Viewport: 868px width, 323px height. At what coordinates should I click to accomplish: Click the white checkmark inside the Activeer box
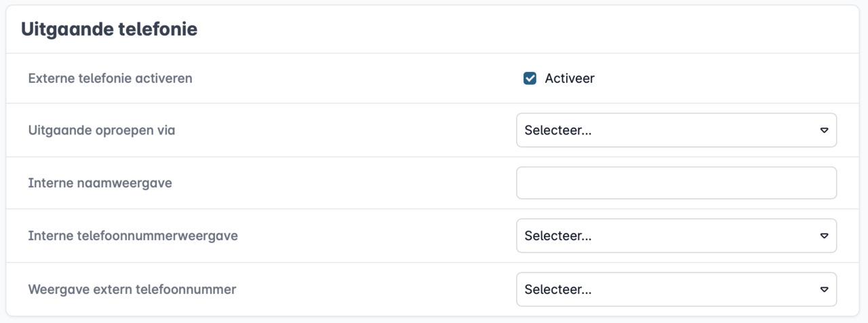tap(530, 78)
